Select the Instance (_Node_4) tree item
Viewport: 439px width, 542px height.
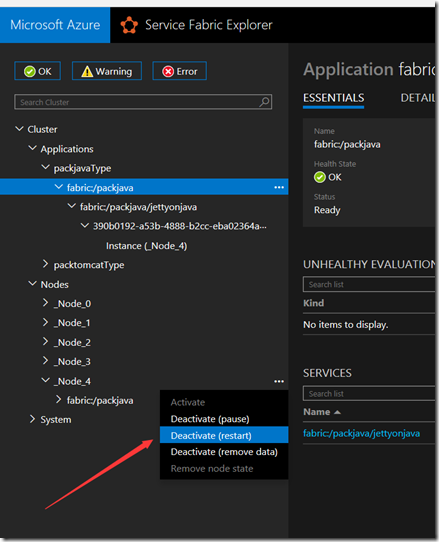(147, 246)
